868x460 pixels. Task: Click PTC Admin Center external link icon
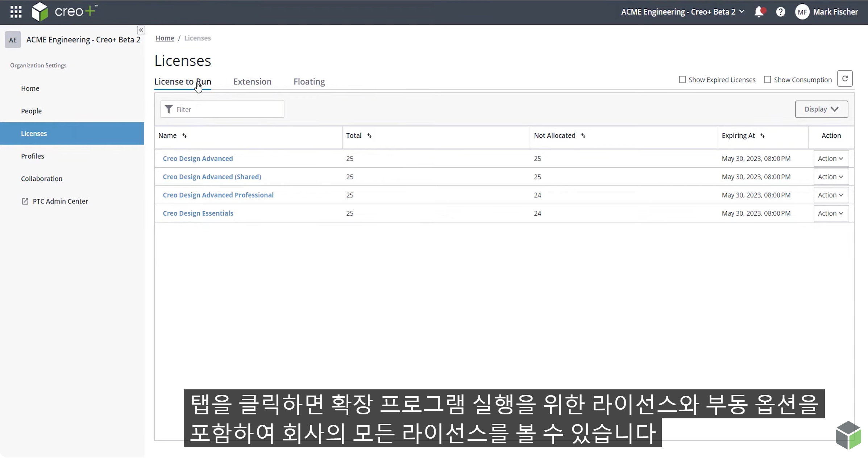tap(25, 201)
